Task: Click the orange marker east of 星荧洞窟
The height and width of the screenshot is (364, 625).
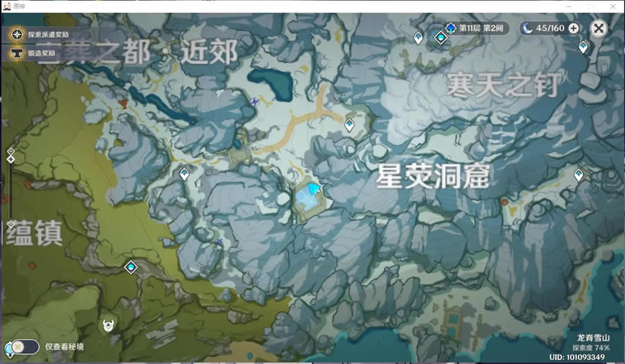Action: 505,202
